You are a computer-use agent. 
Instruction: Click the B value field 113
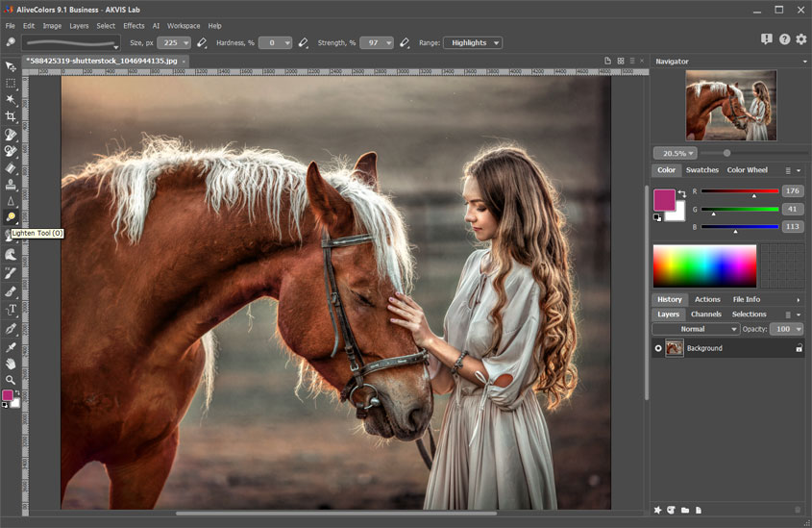click(x=793, y=227)
